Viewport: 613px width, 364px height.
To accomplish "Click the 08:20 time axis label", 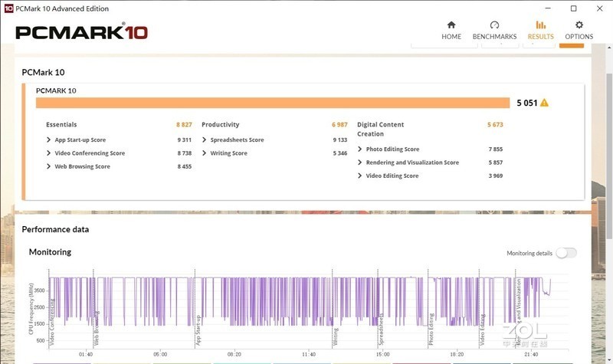I will click(234, 354).
